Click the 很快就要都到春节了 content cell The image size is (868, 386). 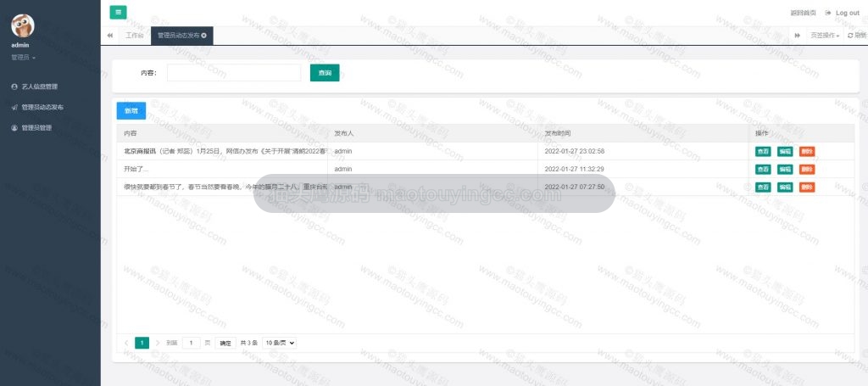point(222,187)
